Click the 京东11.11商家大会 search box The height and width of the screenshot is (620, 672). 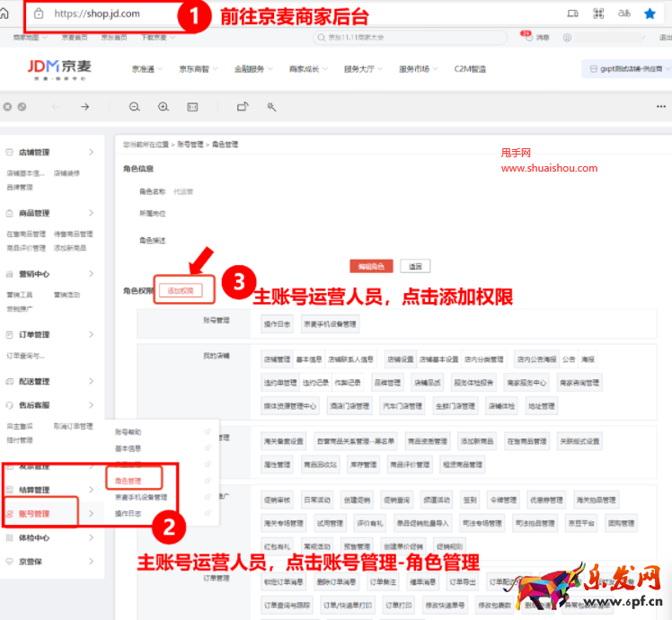click(411, 38)
